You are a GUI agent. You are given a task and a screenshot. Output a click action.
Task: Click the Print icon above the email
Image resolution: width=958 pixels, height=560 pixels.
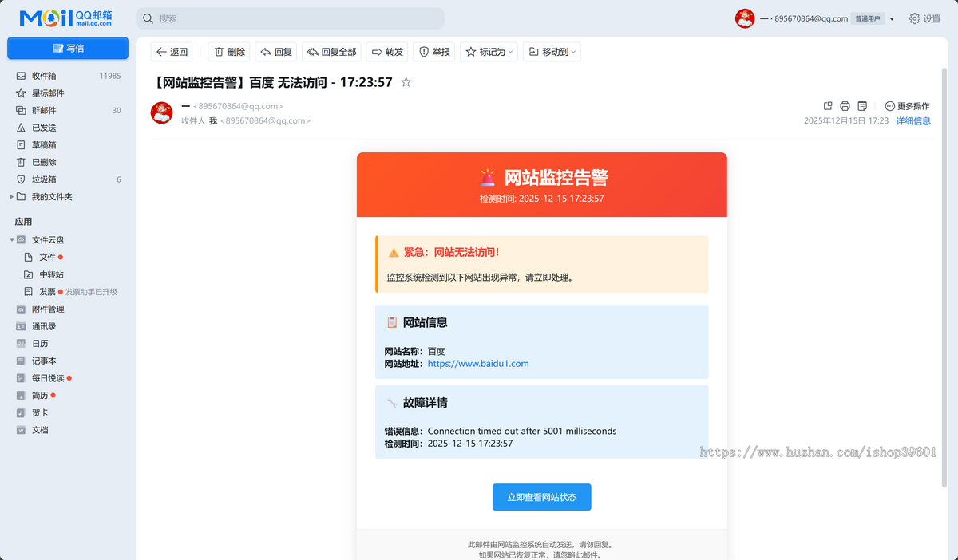point(845,105)
